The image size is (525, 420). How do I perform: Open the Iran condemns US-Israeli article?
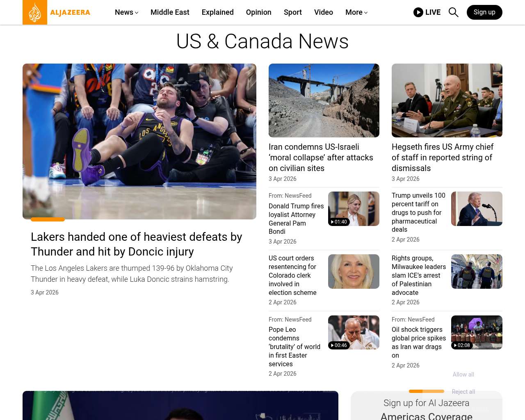click(x=321, y=157)
